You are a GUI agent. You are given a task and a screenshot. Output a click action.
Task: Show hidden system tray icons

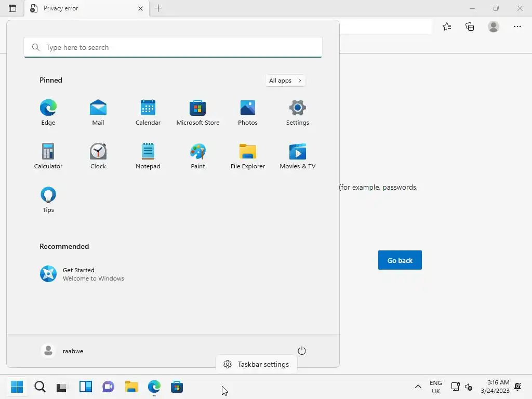(x=418, y=387)
